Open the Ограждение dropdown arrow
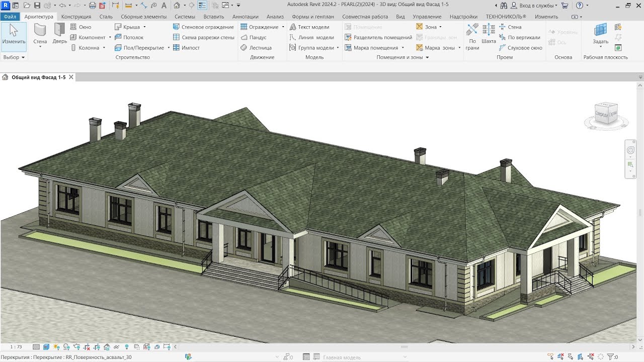 [283, 27]
